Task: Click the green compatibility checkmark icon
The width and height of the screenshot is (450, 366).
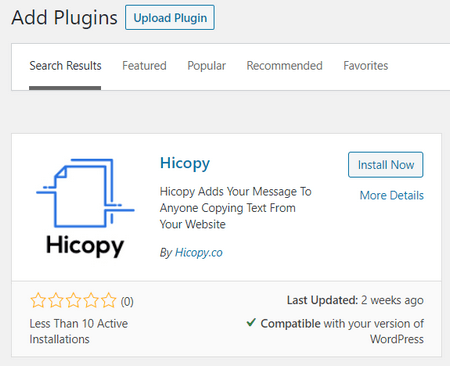Action: tap(251, 322)
